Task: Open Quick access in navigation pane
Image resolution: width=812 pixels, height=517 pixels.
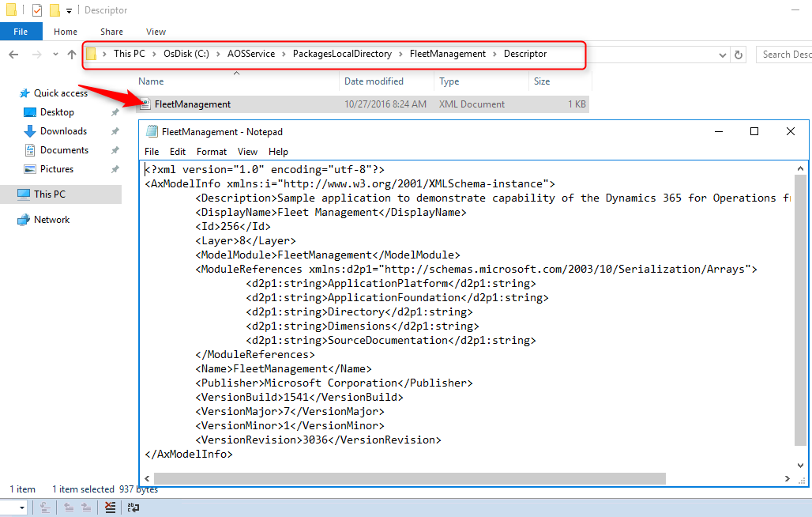Action: coord(61,93)
